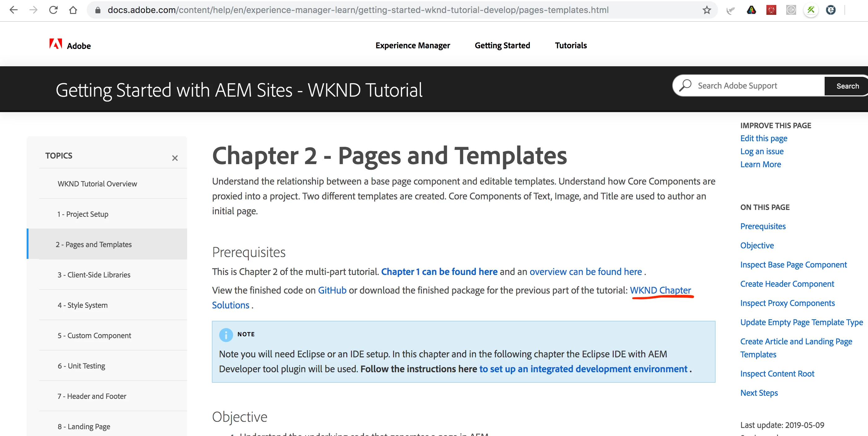Follow the GitHub link
This screenshot has width=868, height=436.
332,290
